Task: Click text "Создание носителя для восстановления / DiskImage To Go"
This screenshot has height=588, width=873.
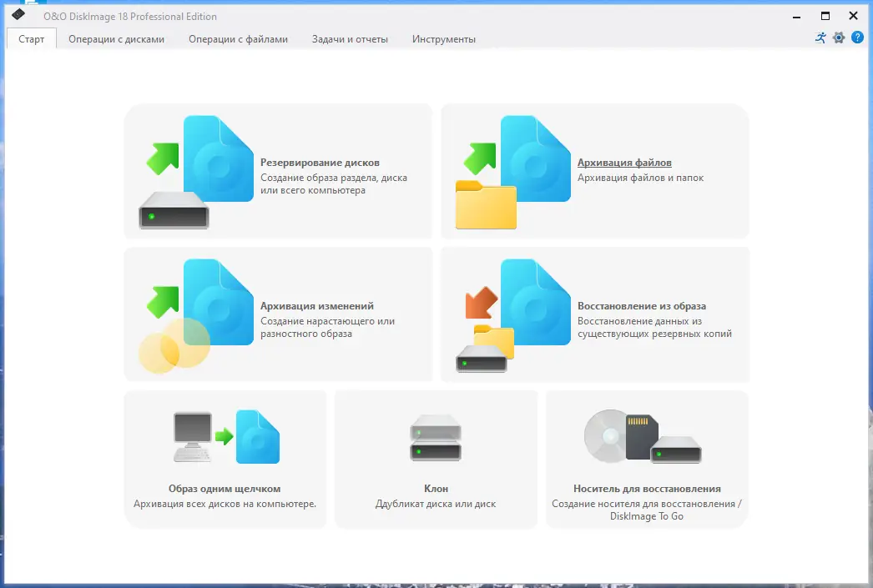Action: 646,510
